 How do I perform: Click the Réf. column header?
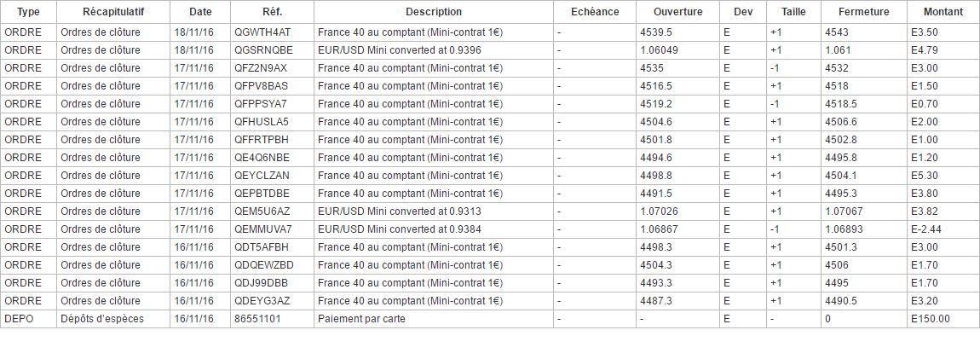273,12
